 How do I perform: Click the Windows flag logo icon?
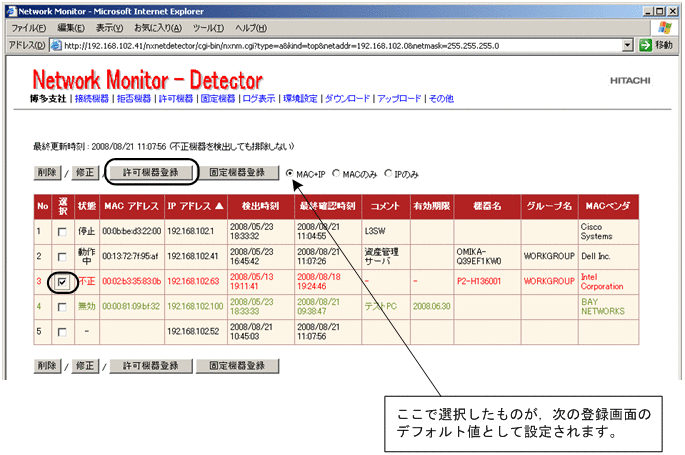pyautogui.click(x=664, y=28)
